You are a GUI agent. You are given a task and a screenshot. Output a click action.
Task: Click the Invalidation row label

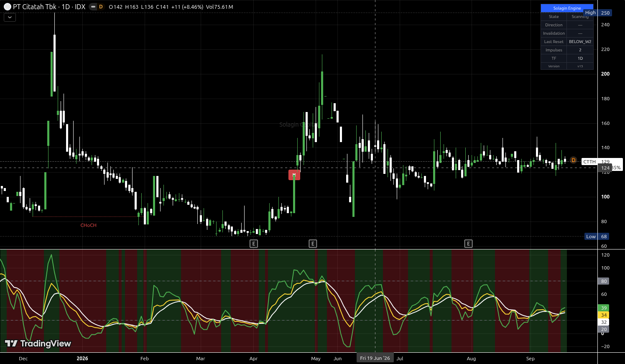click(554, 33)
